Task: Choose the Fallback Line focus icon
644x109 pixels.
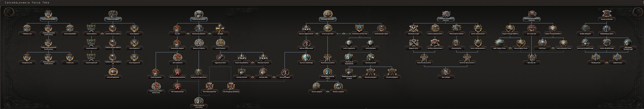Action: pos(27,28)
